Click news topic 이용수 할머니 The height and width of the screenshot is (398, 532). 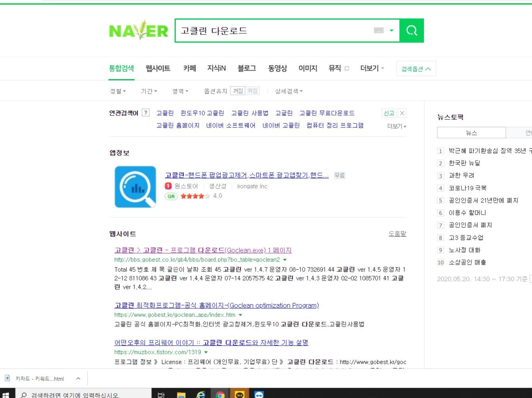(467, 213)
